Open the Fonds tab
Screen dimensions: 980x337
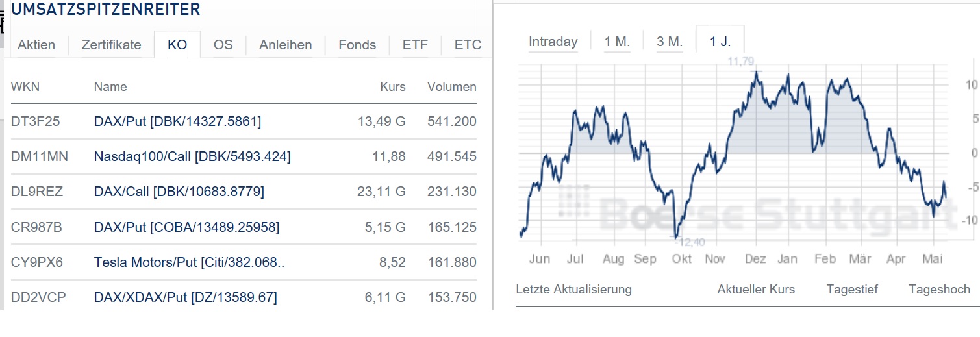point(357,45)
